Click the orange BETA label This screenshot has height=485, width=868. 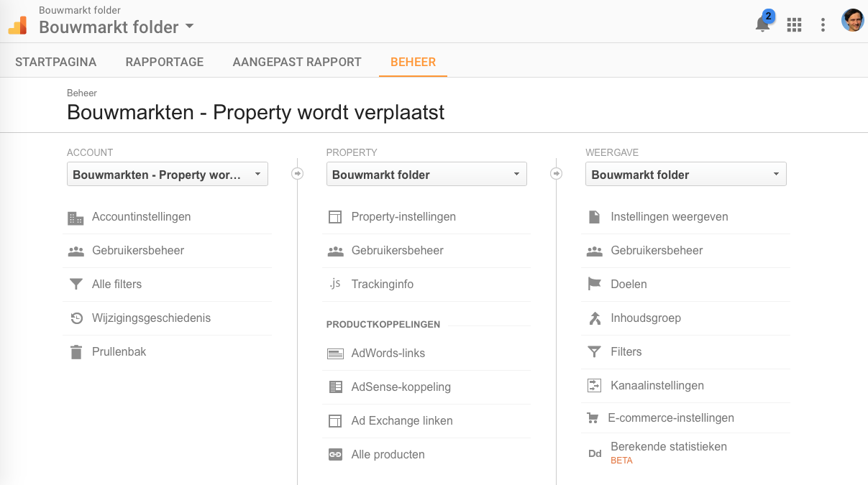tap(621, 461)
